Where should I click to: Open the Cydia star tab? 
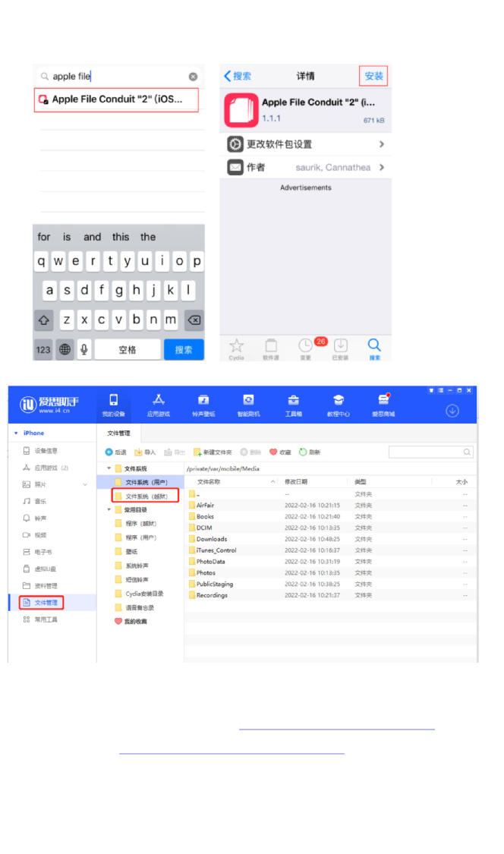click(x=237, y=349)
